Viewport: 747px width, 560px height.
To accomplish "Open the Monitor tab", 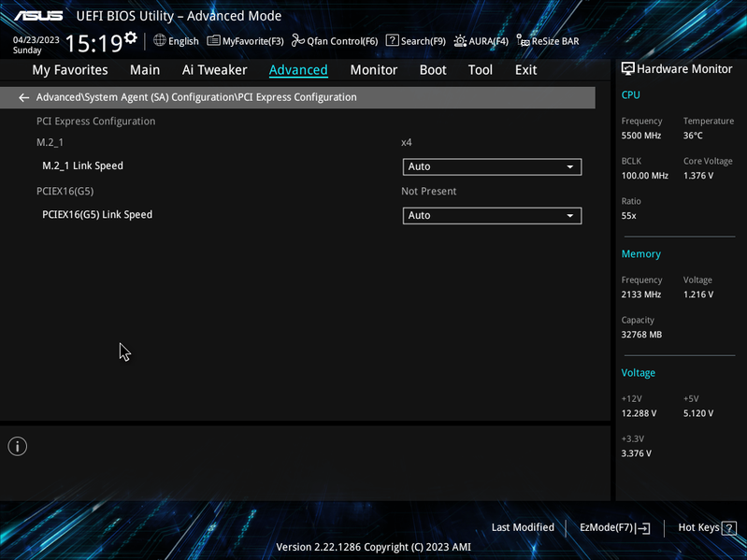I will (374, 70).
